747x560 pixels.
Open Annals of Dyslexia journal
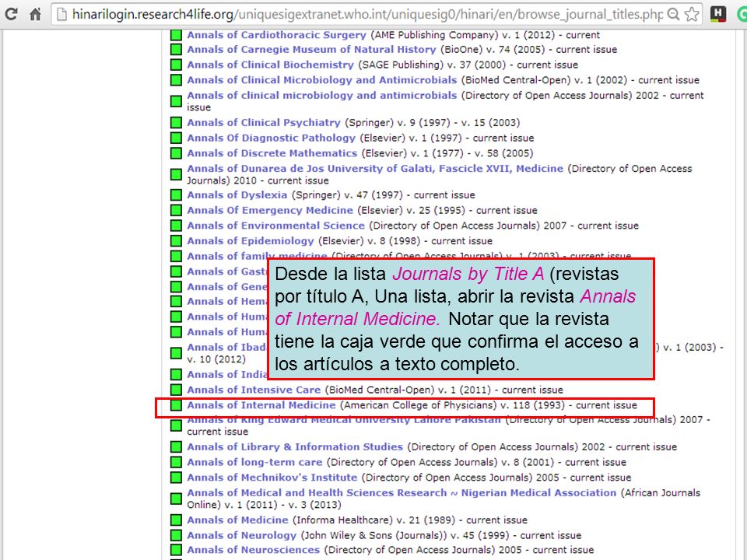tap(237, 194)
